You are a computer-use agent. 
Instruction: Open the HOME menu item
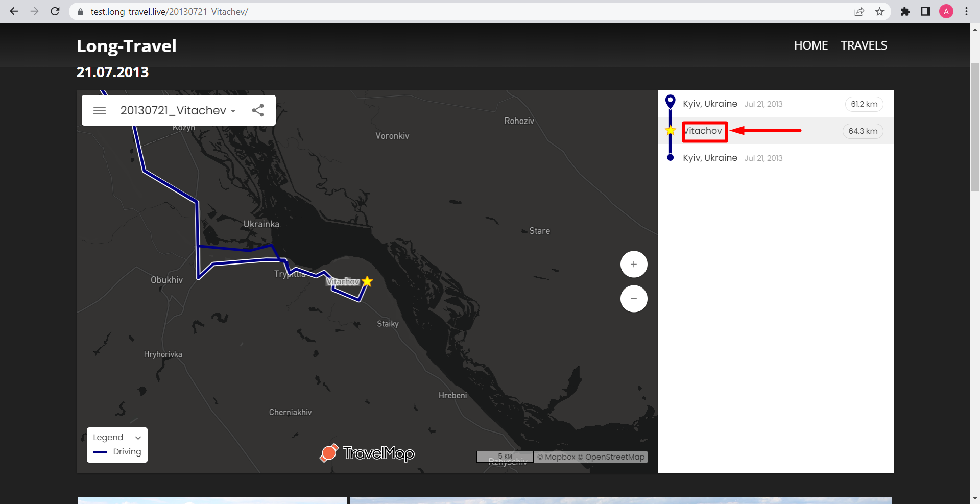coord(811,45)
